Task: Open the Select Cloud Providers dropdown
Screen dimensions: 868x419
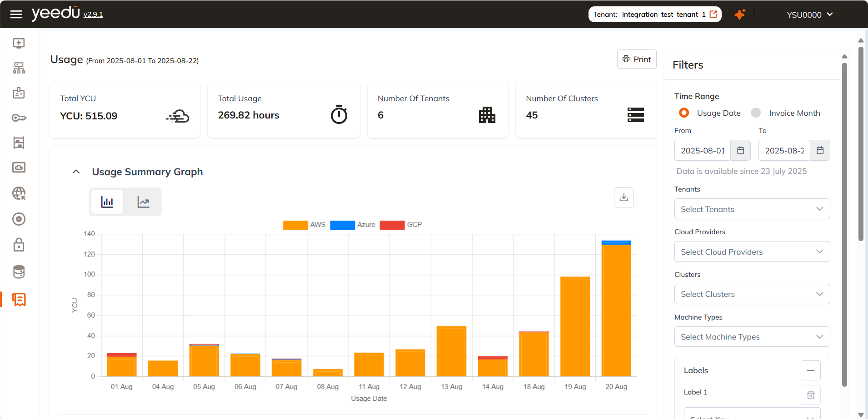Action: coord(752,252)
